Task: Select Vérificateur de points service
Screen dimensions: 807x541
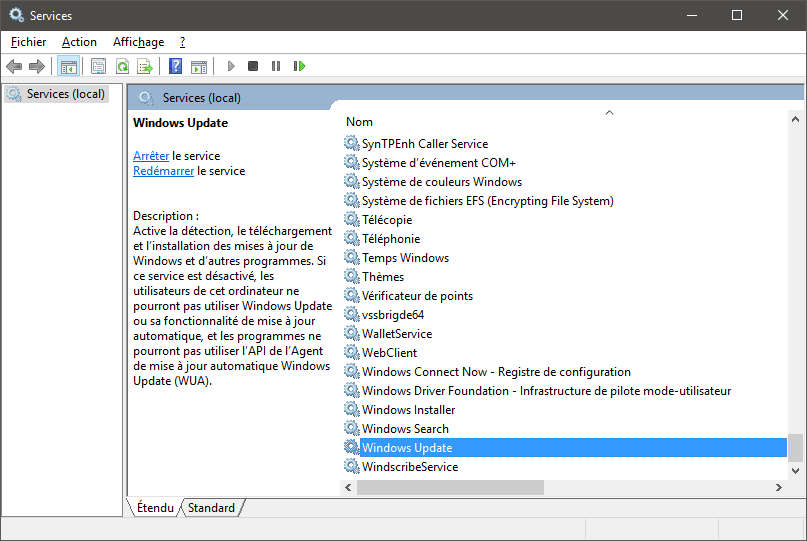Action: (x=417, y=296)
